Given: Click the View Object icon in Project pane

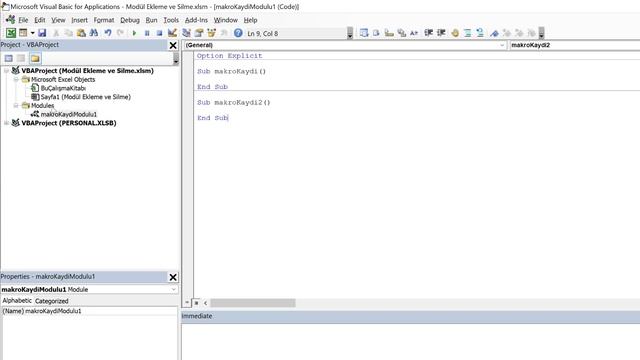Looking at the screenshot, I should 21,58.
